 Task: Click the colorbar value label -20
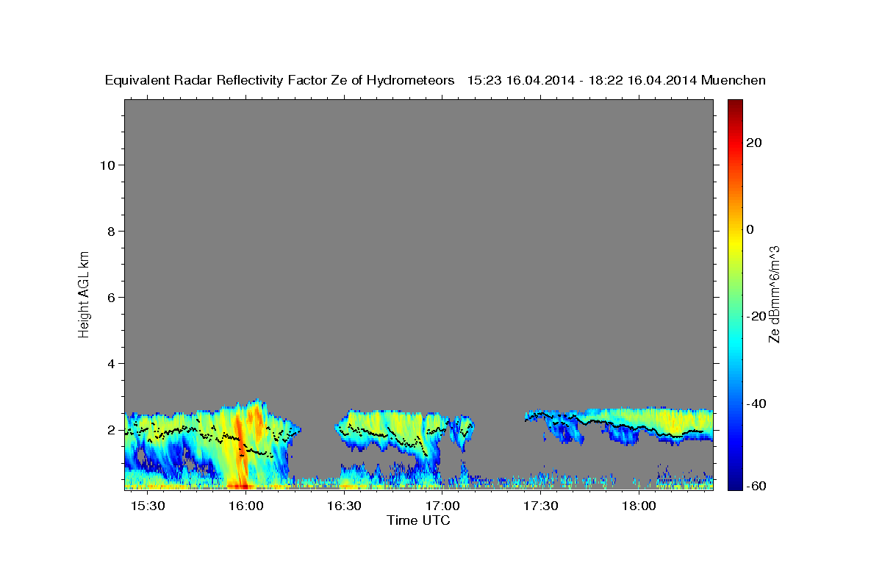tap(755, 316)
